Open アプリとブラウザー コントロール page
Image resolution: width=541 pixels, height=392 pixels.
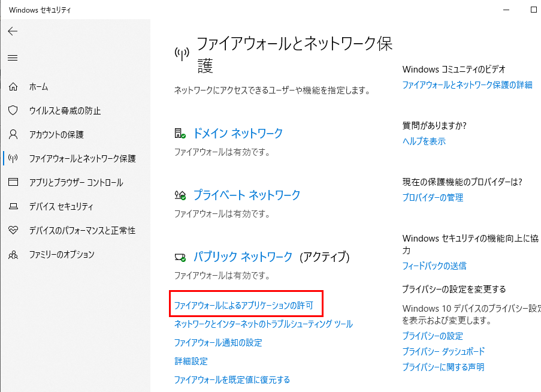coord(76,182)
